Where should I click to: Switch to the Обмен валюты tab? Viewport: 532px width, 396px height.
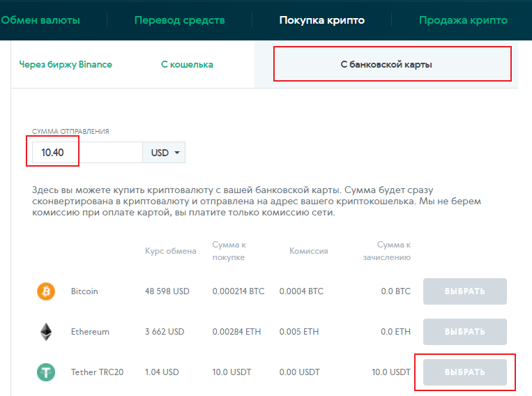click(40, 20)
